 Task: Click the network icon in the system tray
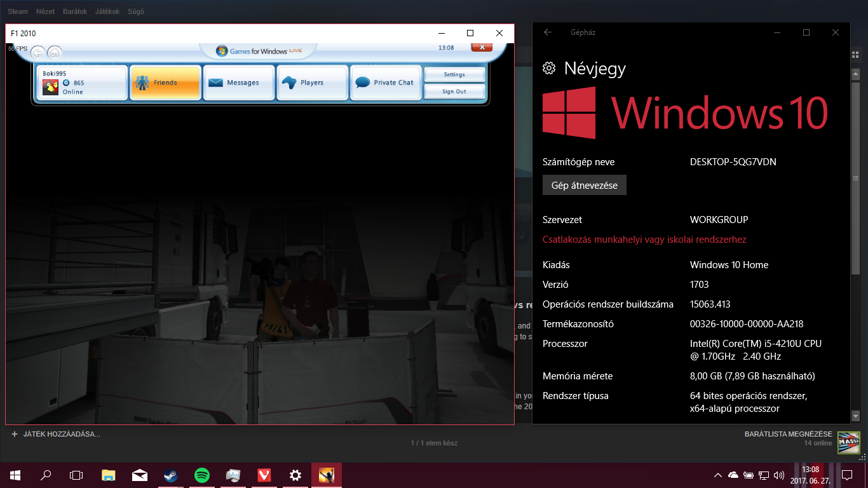[764, 475]
